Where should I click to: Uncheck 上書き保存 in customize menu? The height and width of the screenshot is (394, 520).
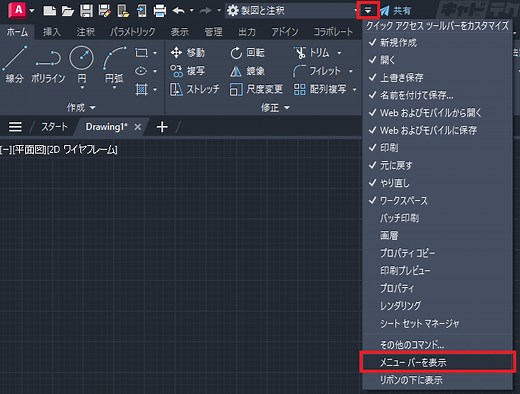point(437,78)
